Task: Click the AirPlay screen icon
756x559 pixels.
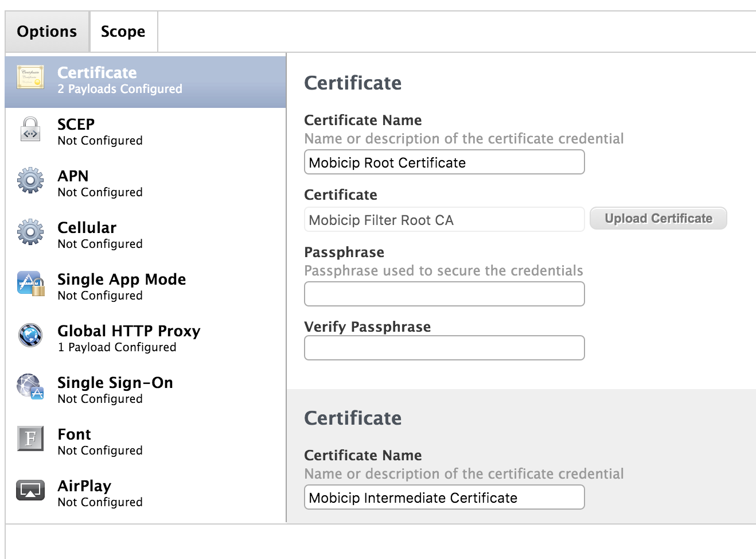Action: click(x=30, y=490)
